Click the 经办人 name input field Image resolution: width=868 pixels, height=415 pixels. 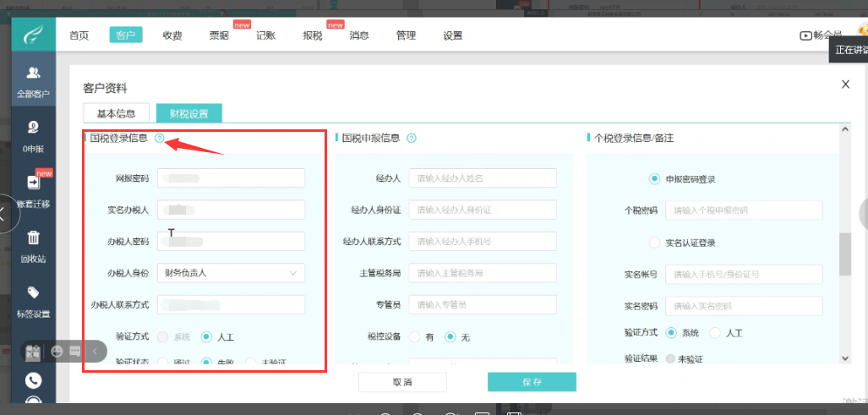483,178
